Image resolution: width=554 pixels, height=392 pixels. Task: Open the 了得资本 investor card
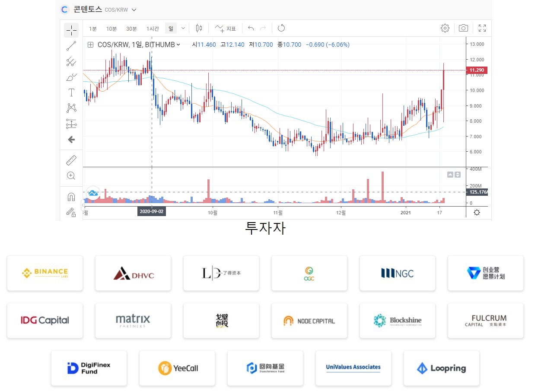click(x=221, y=273)
